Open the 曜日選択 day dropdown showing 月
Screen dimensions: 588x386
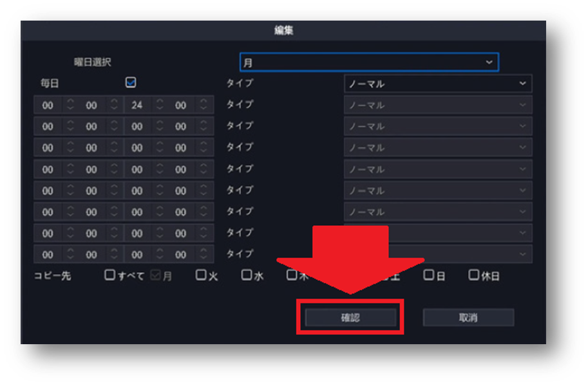369,62
